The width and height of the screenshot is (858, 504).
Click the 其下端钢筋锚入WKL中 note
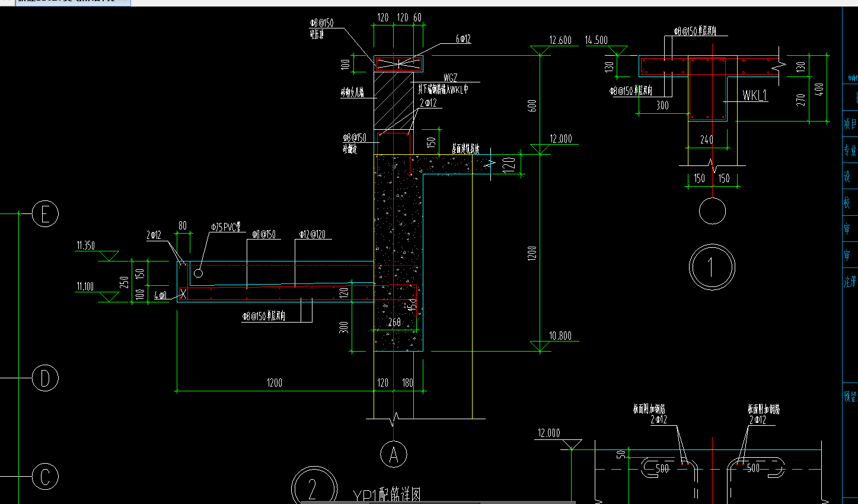[x=443, y=89]
